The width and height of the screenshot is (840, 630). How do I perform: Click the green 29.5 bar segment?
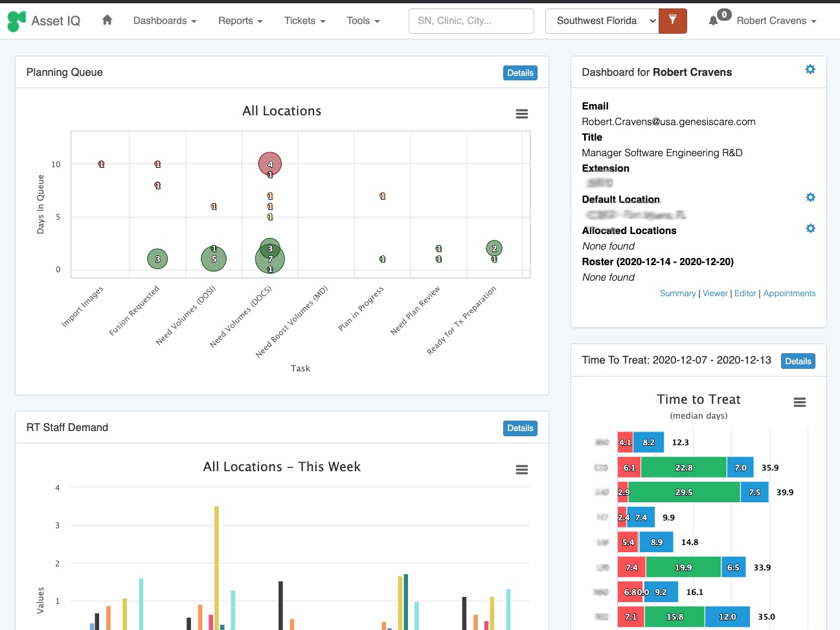[x=683, y=493]
